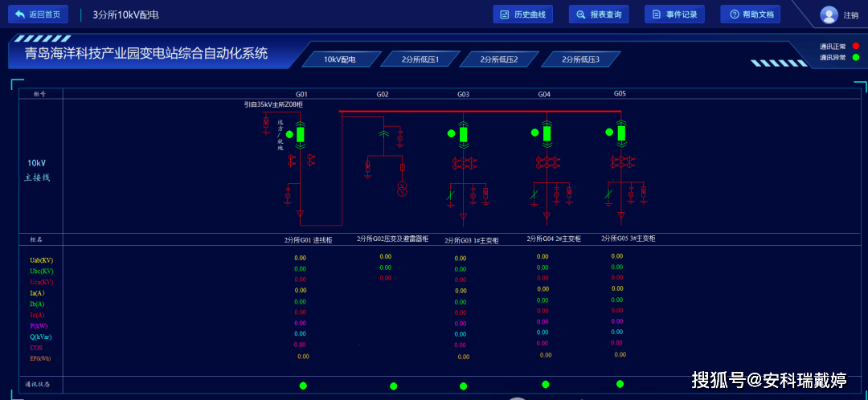Screen dimensions: 868x400
Task: Click 2分所G03 1#主变柜 cabinet name
Action: (472, 241)
